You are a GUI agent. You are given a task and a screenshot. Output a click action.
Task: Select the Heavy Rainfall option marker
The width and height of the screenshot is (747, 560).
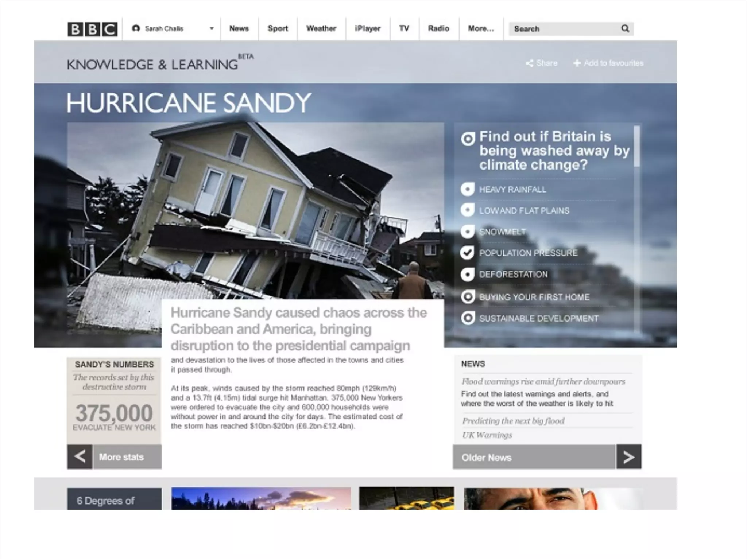467,189
